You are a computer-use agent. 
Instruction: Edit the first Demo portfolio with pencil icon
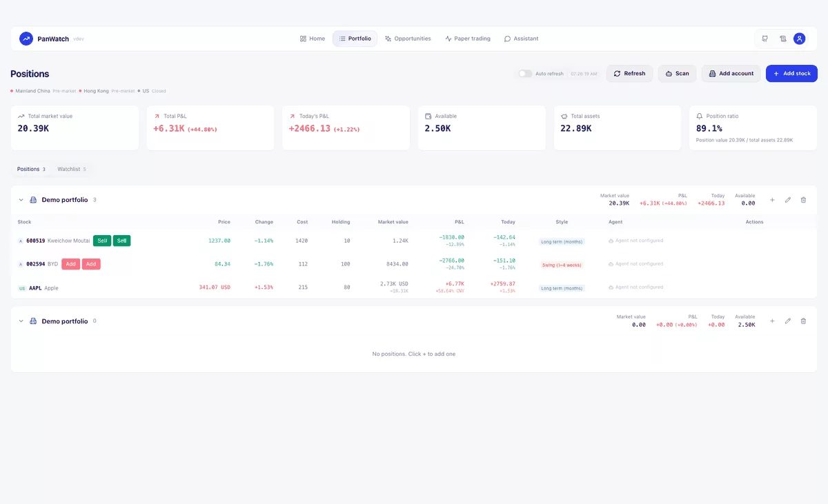pyautogui.click(x=788, y=200)
